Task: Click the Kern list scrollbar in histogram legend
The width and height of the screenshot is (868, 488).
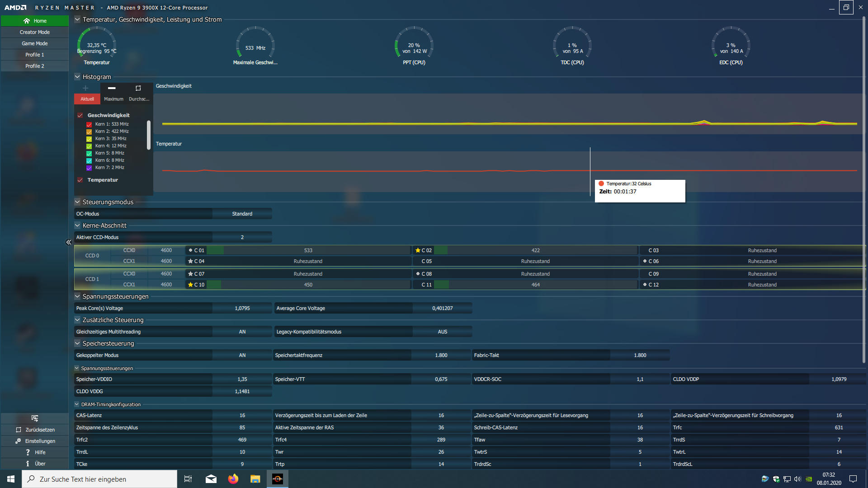Action: (x=149, y=135)
